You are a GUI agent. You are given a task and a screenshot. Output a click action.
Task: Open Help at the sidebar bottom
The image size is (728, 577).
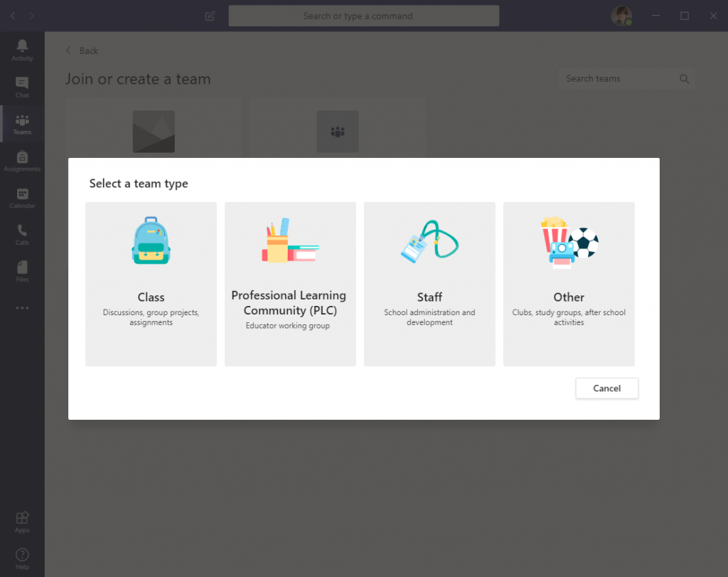[22, 559]
